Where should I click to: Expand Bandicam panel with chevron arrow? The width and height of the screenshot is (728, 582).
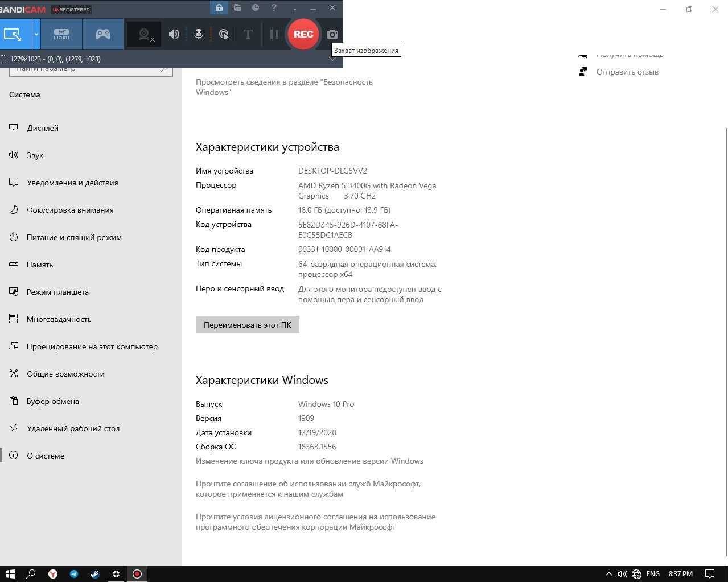point(332,59)
